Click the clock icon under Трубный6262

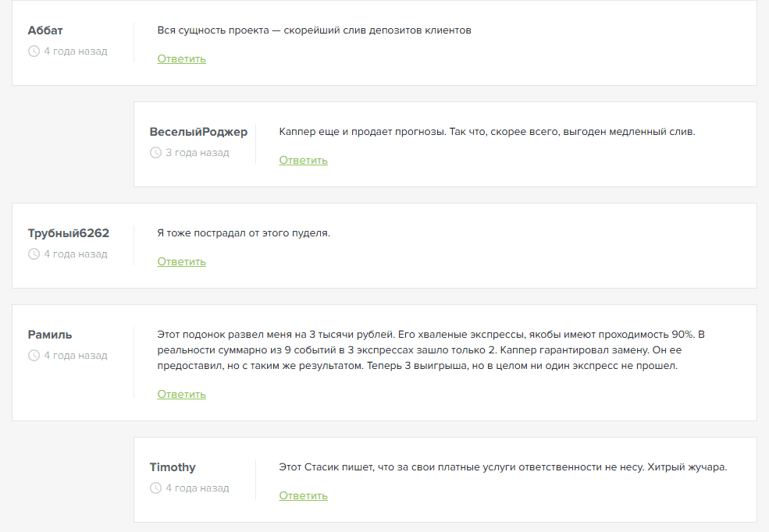point(34,254)
